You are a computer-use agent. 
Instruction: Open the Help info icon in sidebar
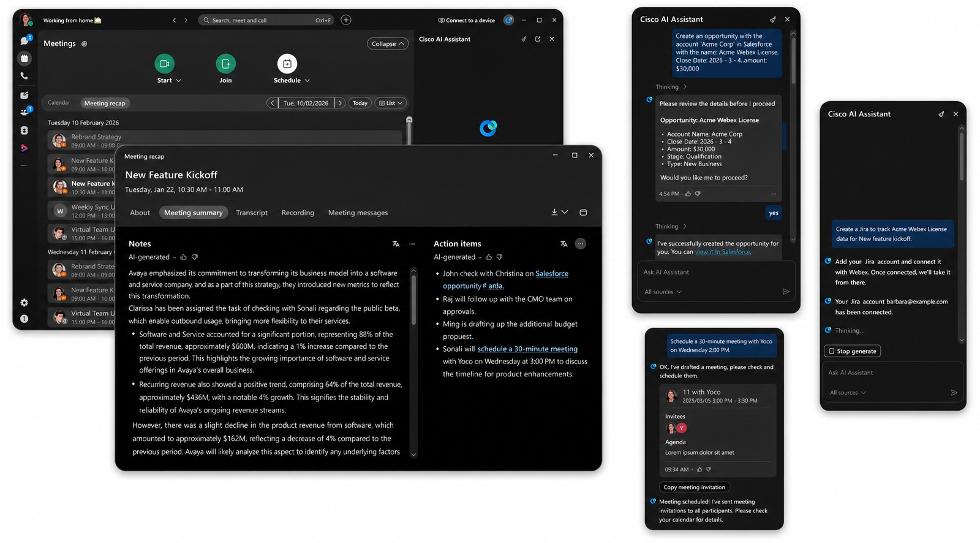[x=24, y=319]
